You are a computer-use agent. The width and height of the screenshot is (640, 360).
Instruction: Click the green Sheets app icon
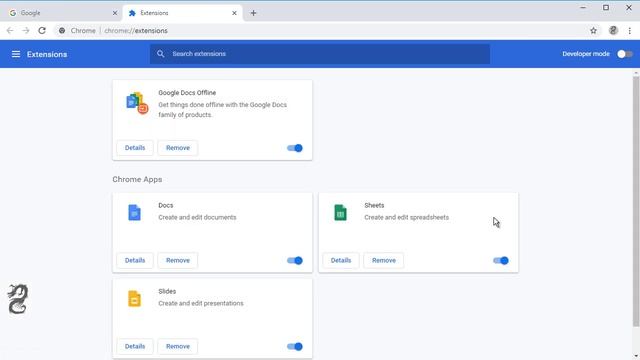[x=340, y=213]
